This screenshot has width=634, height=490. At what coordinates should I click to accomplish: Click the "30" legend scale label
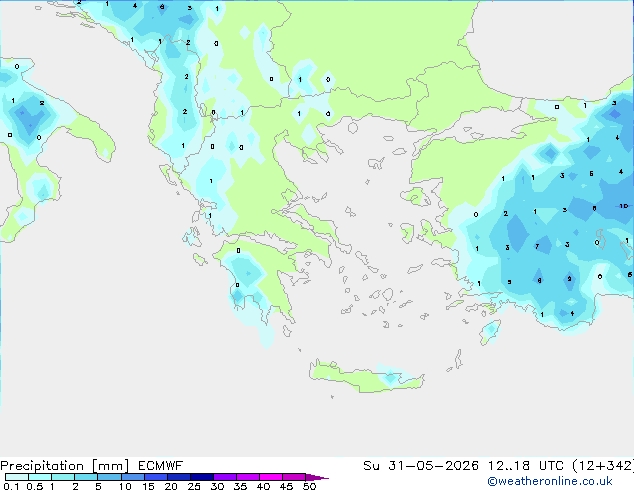[217, 486]
